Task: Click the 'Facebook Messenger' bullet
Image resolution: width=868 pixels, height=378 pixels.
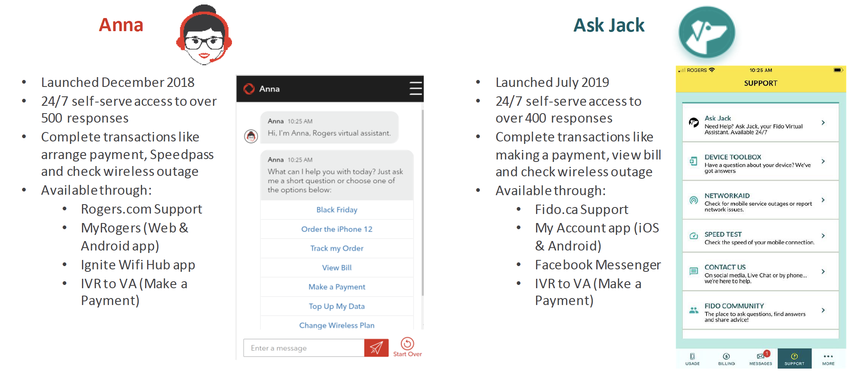Action: [x=598, y=265]
